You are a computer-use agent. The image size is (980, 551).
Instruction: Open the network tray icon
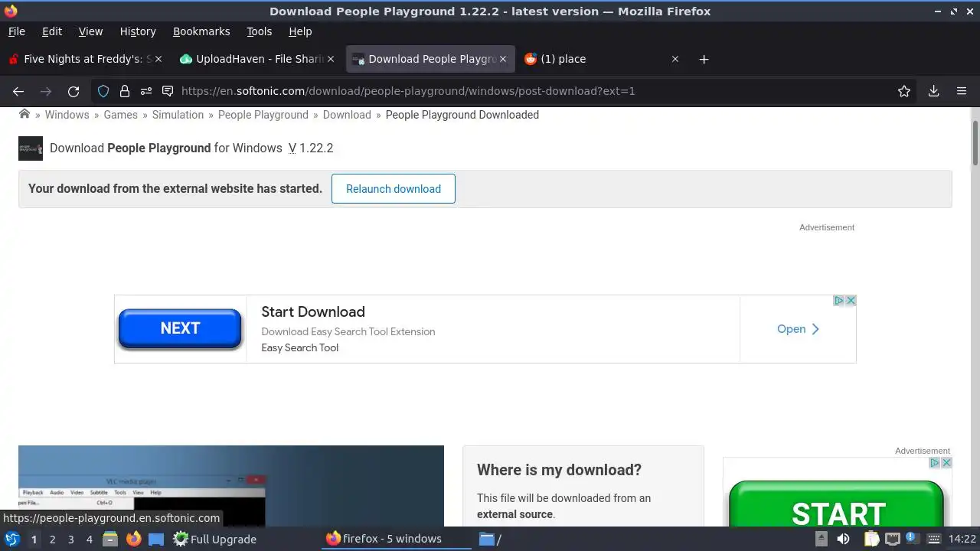point(892,539)
